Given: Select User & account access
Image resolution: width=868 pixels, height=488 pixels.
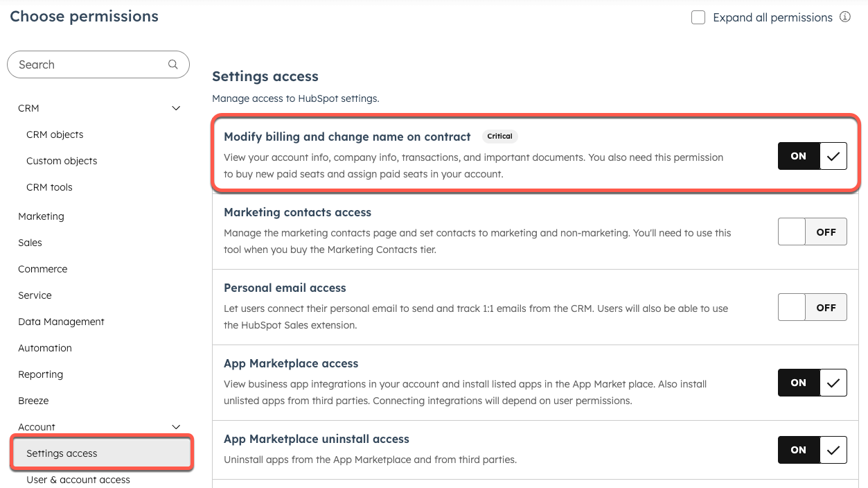Looking at the screenshot, I should point(78,479).
